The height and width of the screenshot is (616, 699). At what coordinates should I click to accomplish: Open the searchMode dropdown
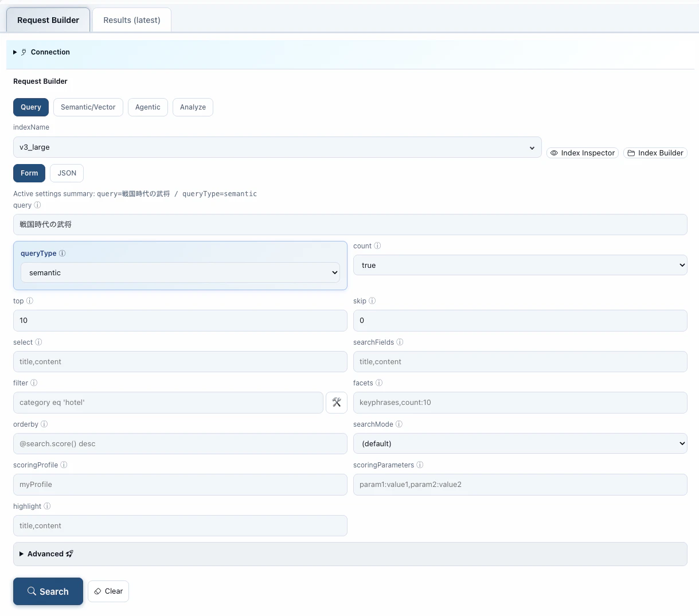[x=520, y=443]
